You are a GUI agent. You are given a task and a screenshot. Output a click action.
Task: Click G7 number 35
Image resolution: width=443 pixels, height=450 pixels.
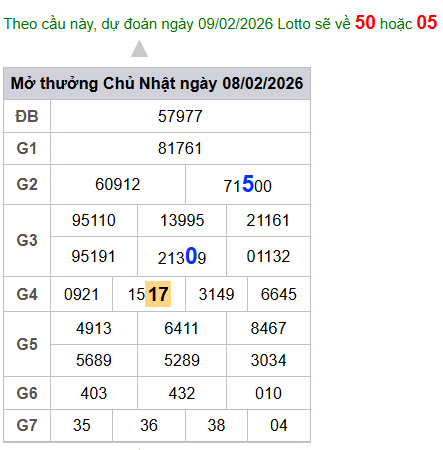[x=82, y=425]
